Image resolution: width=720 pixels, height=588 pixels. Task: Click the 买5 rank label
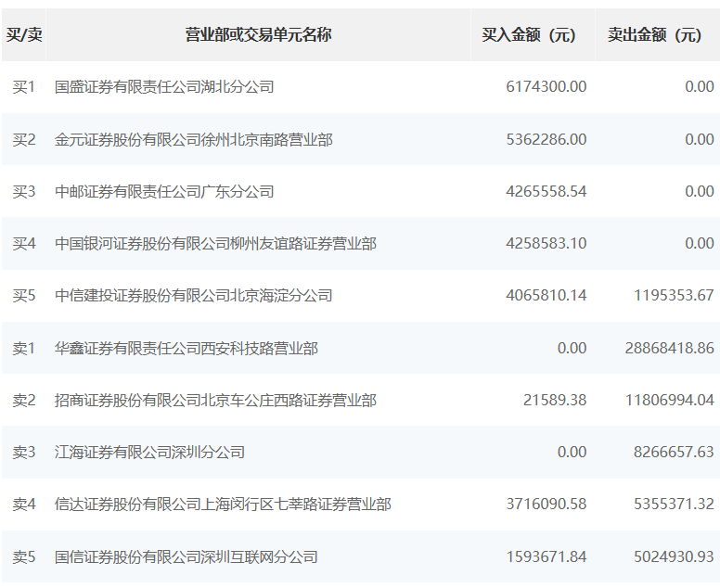[23, 295]
